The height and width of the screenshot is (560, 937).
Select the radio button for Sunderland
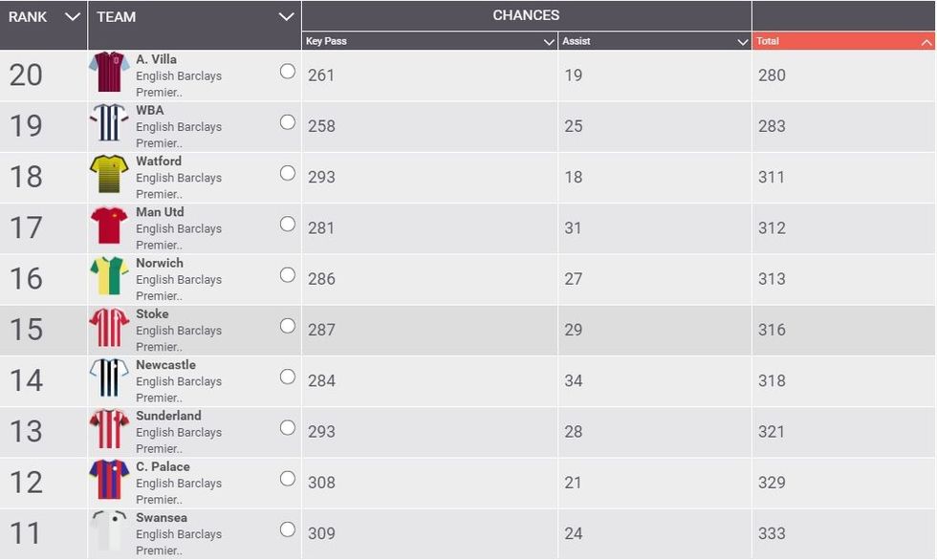click(x=288, y=427)
